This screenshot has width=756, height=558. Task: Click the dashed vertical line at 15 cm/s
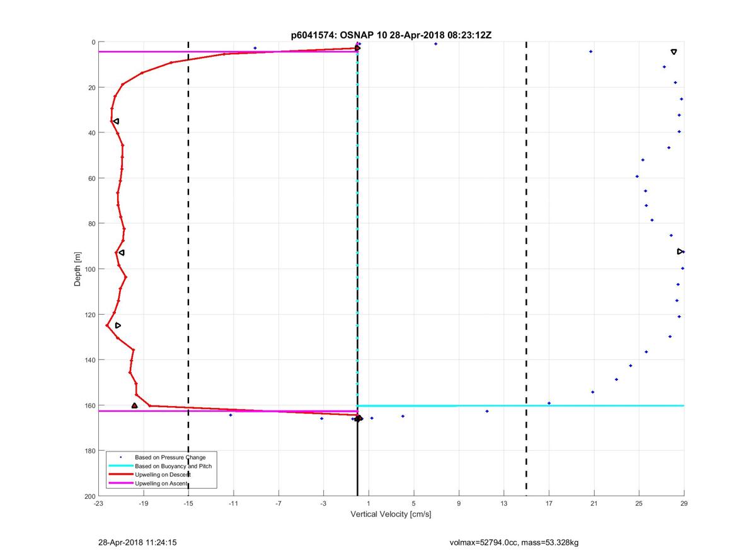526,269
